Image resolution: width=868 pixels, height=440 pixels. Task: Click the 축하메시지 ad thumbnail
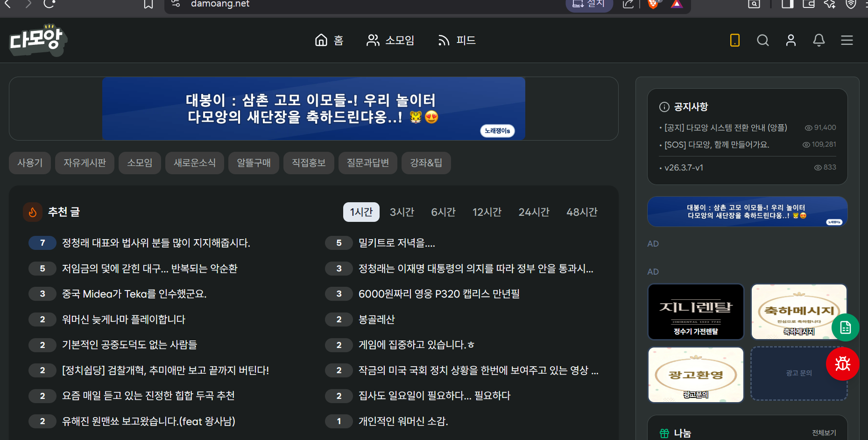point(799,312)
